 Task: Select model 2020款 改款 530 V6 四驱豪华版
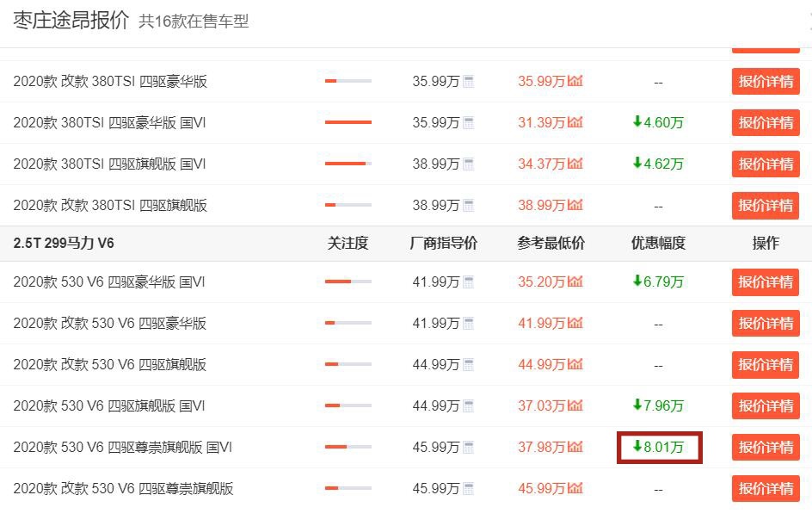(110, 324)
